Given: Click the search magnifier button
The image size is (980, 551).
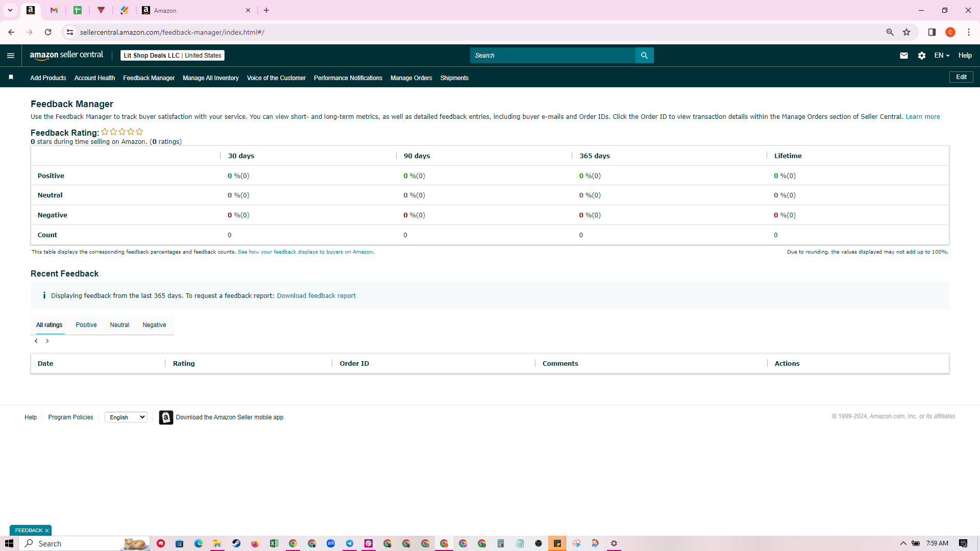Looking at the screenshot, I should click(x=644, y=56).
